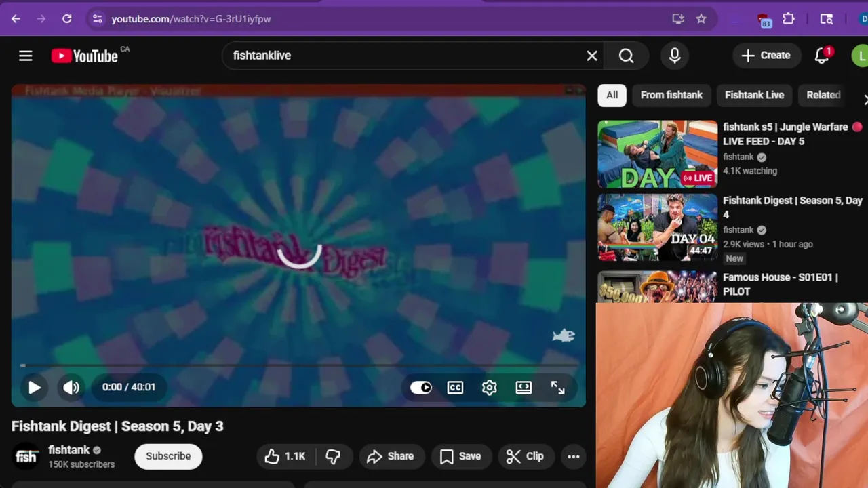The image size is (868, 488).
Task: Open YouTube notifications bell
Action: (822, 56)
